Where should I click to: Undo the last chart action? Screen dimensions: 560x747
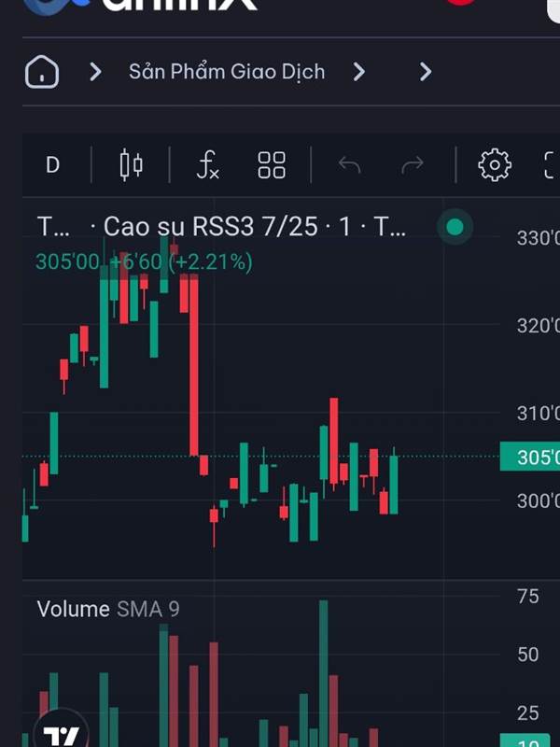[x=349, y=165]
